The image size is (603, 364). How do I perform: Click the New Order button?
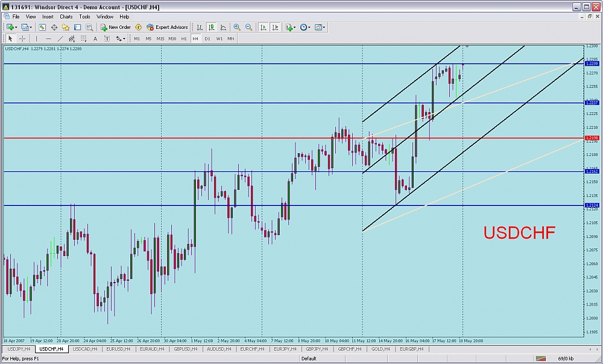116,27
